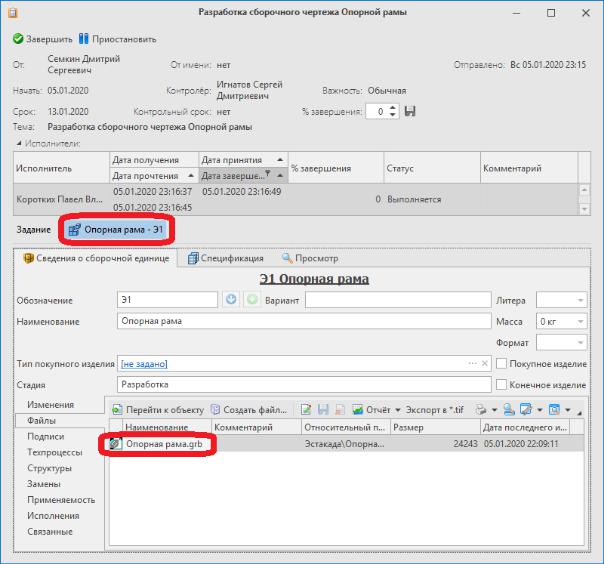Screen dimensions: 604x564
Task: Enable the Покупное изделие checkbox
Action: (501, 363)
